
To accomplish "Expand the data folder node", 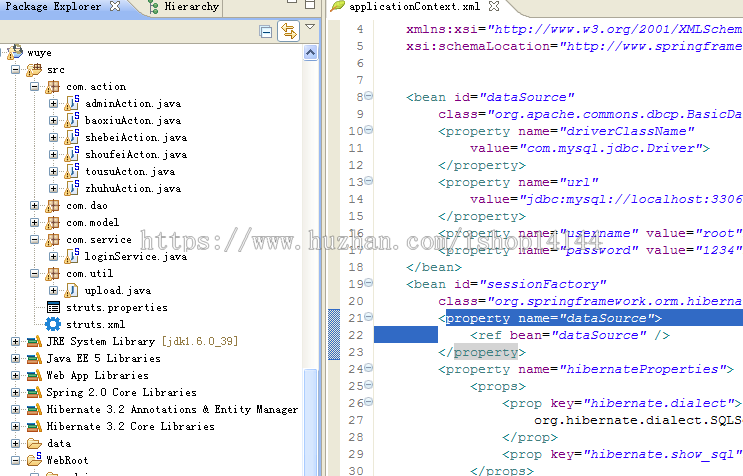I will click(x=16, y=444).
